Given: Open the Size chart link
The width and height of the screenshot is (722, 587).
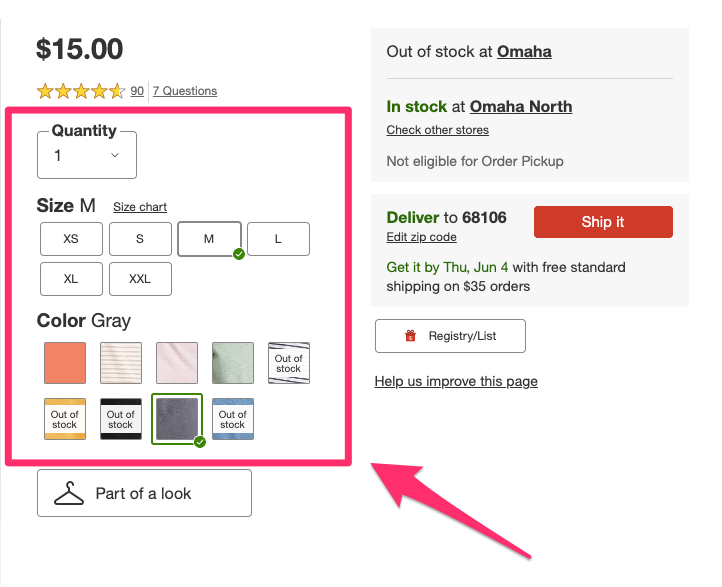Looking at the screenshot, I should point(140,207).
